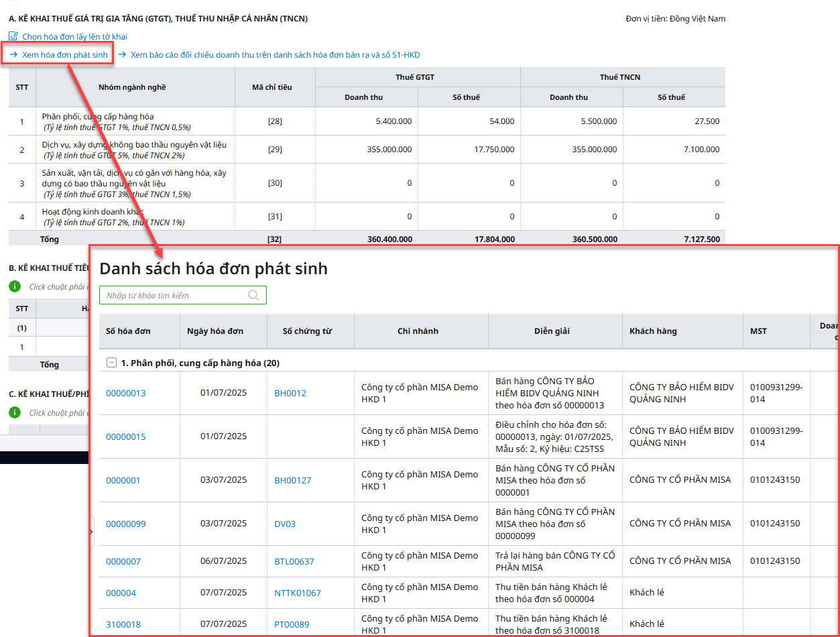Collapse the Phân phối, cung cấp hàng hóa group
840x637 pixels.
pyautogui.click(x=111, y=363)
